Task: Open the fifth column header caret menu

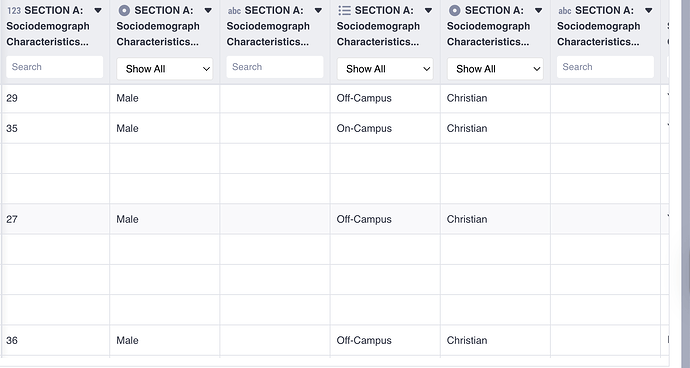Action: click(538, 11)
